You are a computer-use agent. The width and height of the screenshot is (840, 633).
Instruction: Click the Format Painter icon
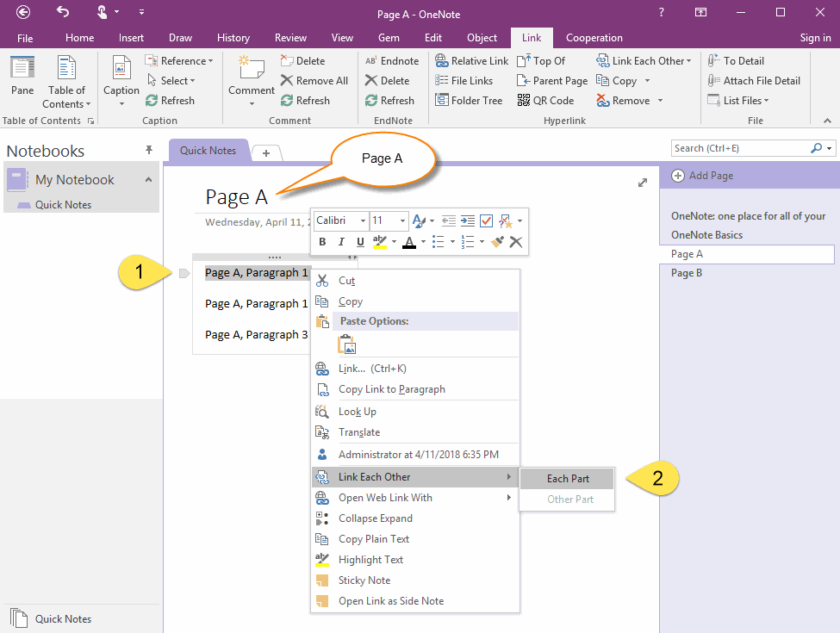[497, 242]
